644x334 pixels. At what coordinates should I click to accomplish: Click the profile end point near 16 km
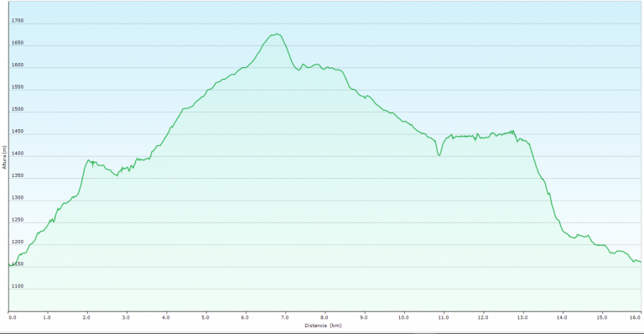pyautogui.click(x=641, y=262)
